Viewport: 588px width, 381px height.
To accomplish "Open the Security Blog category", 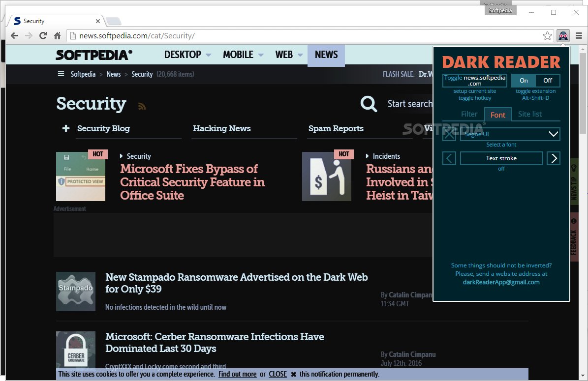I will (x=103, y=128).
